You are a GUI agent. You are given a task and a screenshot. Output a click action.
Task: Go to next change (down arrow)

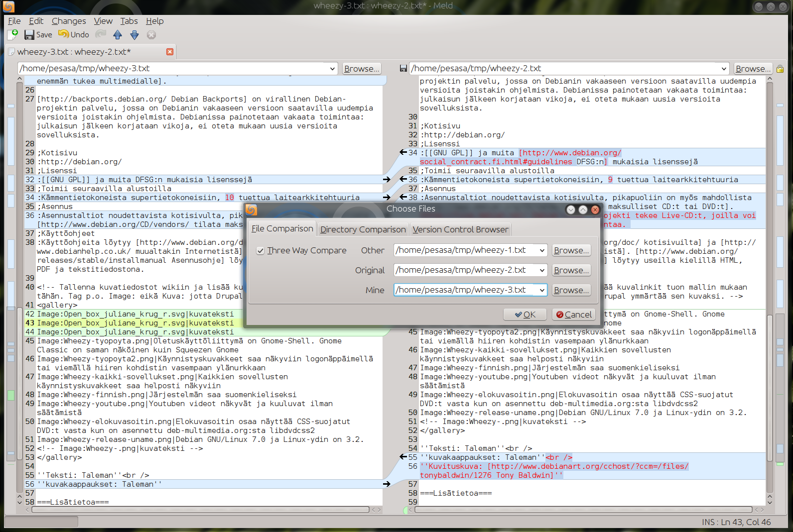tap(134, 34)
